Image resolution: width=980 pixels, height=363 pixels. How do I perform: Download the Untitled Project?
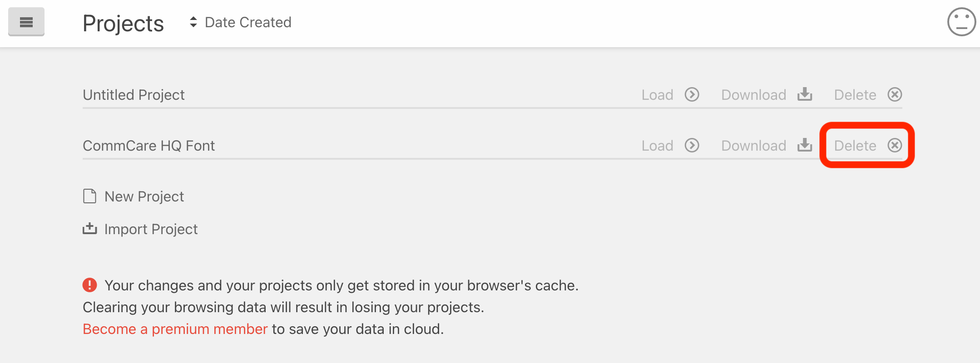tap(767, 94)
